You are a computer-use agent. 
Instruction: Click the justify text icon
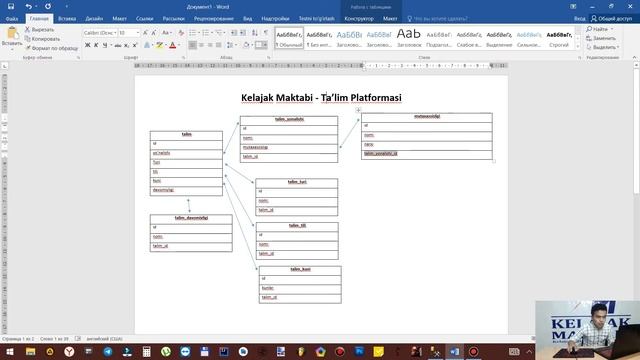pos(219,45)
